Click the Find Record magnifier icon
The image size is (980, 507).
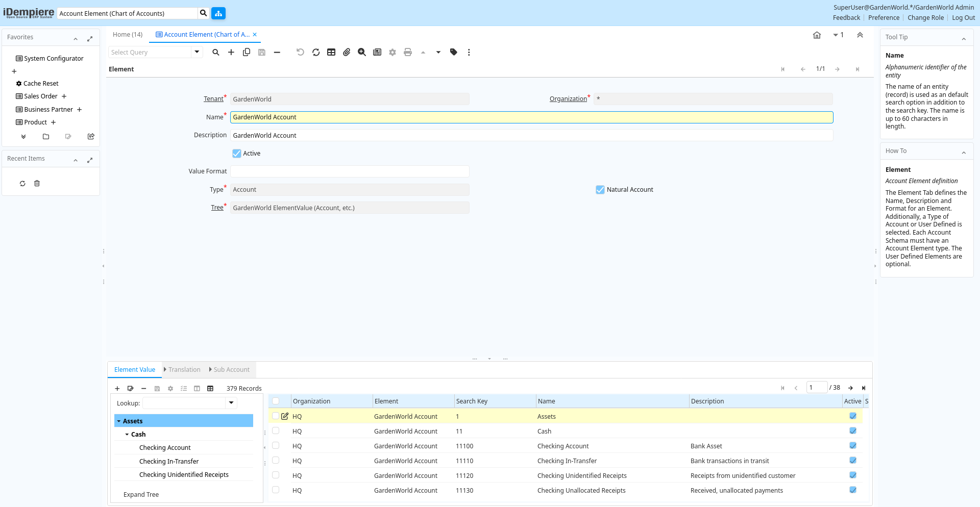(216, 52)
